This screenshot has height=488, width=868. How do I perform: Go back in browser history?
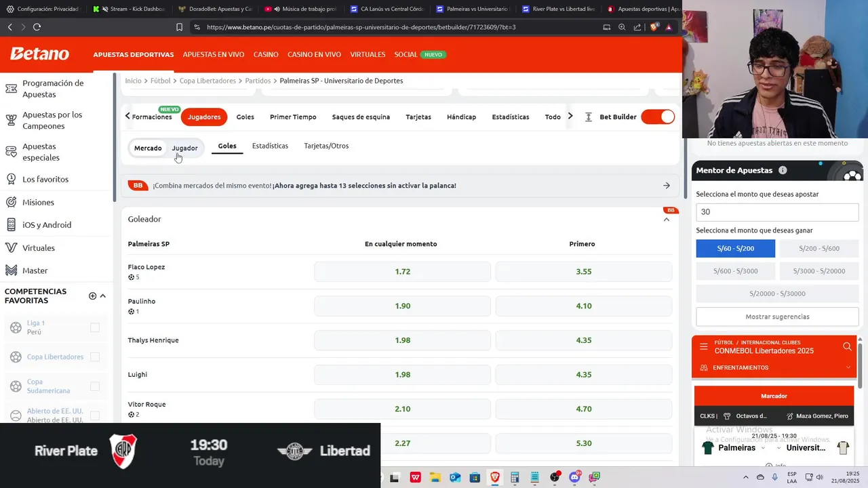click(9, 27)
